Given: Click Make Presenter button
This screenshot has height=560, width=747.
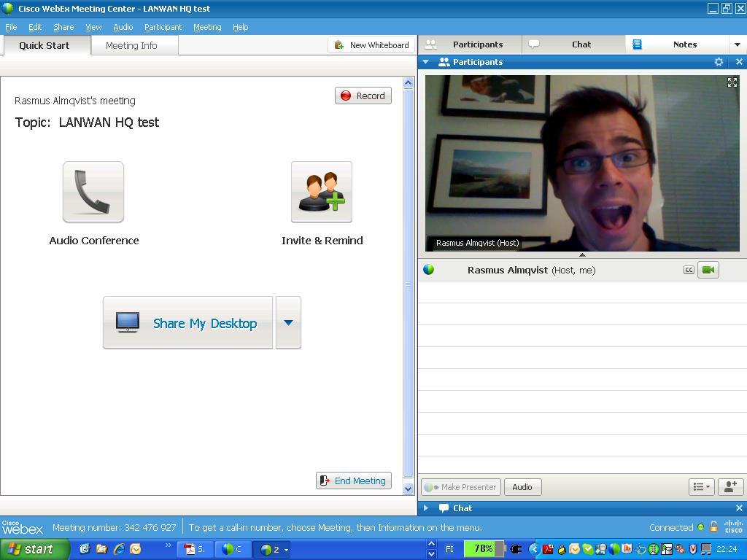Looking at the screenshot, I should coord(461,486).
